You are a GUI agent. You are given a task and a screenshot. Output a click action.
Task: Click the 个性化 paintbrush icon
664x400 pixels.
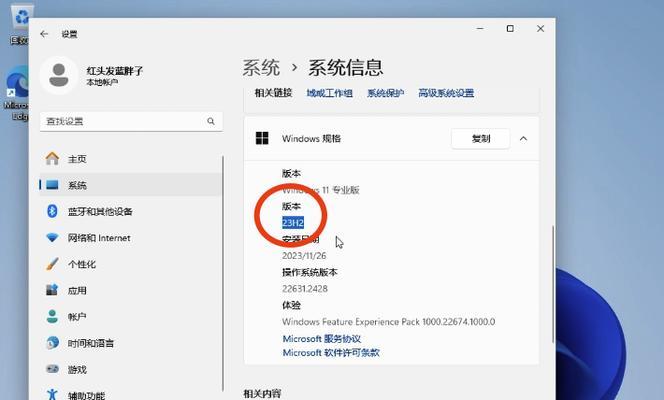coord(52,264)
